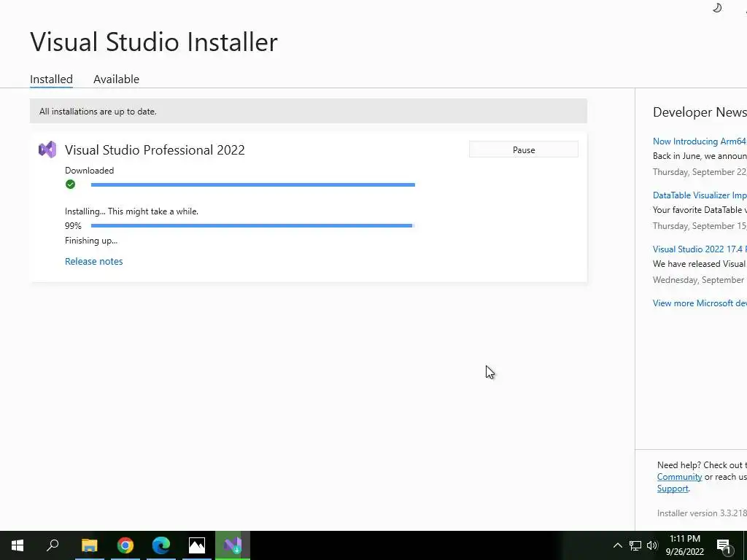The width and height of the screenshot is (747, 560).
Task: Open the taskbar clock showing 1:11 PM
Action: [684, 545]
